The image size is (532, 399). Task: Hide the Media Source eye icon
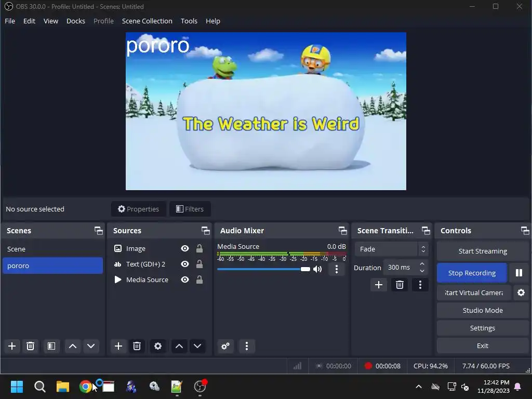point(185,280)
